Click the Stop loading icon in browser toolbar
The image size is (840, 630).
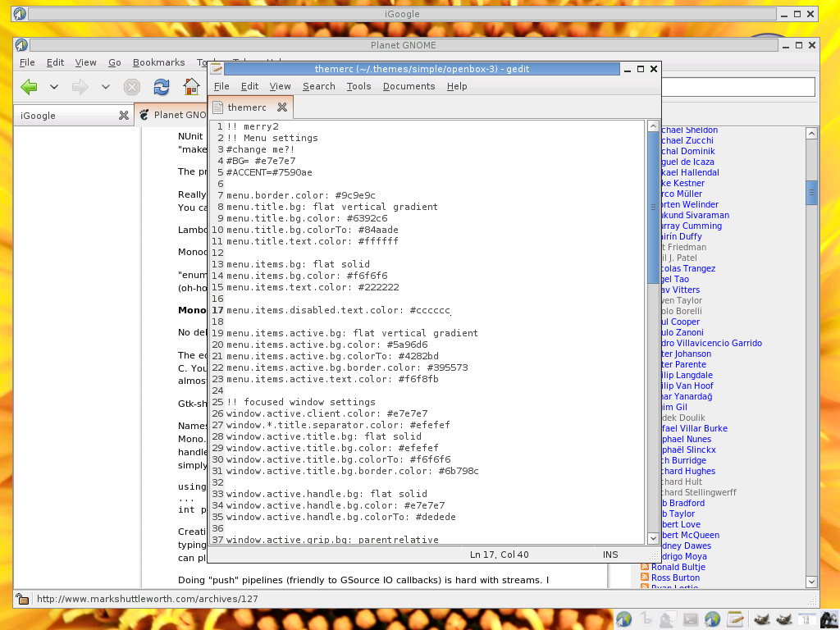(x=132, y=86)
